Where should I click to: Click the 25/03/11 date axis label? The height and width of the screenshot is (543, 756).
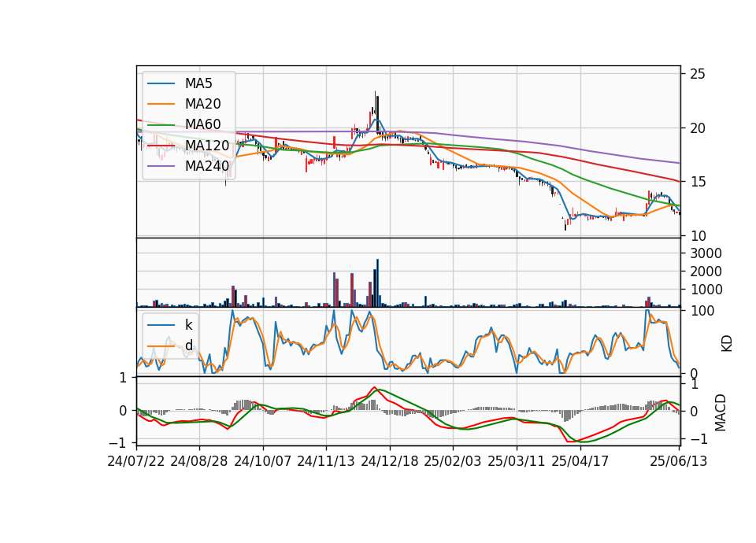[517, 461]
